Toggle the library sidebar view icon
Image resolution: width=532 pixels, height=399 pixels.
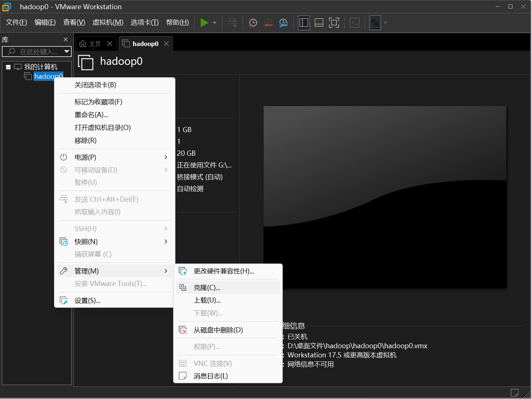pyautogui.click(x=304, y=23)
